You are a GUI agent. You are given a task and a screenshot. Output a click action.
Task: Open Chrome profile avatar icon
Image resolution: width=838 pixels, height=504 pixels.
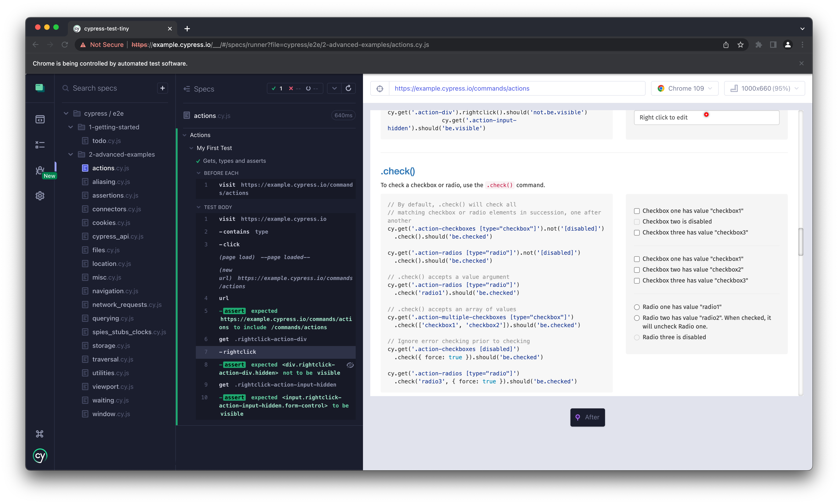pyautogui.click(x=788, y=45)
